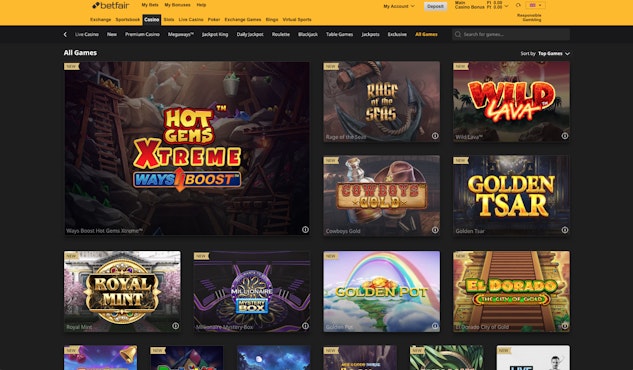This screenshot has height=370, width=633.
Task: Open the language flag selector
Action: pyautogui.click(x=535, y=5)
